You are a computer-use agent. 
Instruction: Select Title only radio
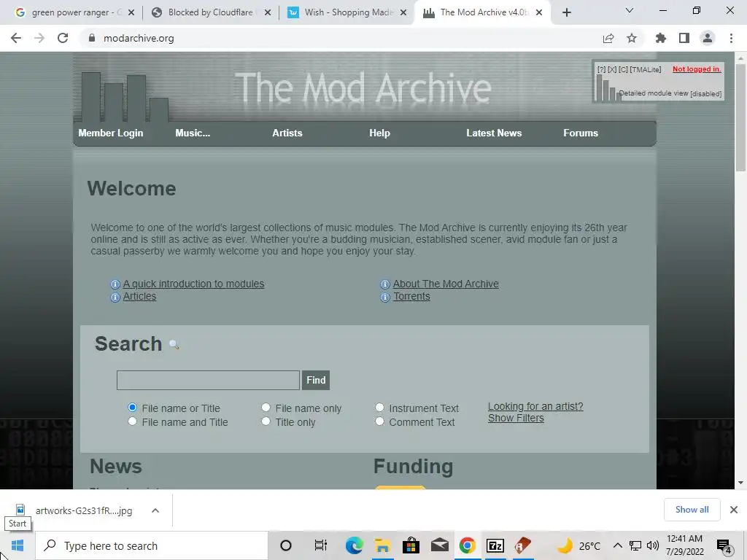coord(266,421)
